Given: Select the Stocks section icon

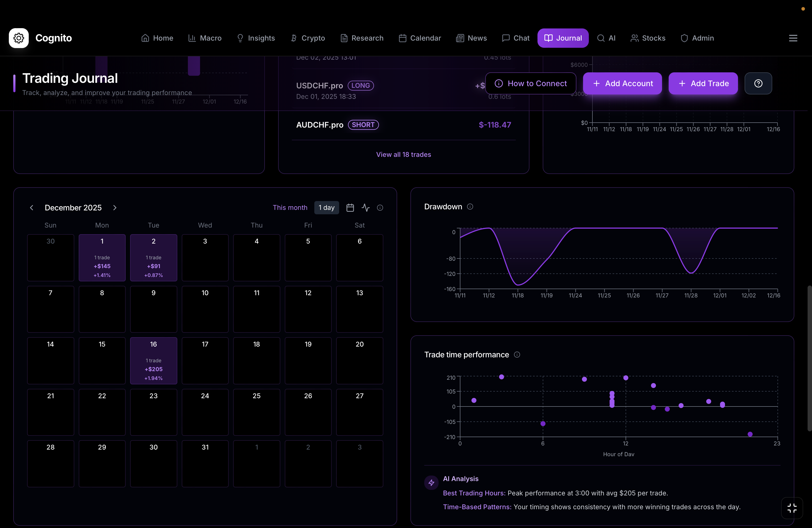Looking at the screenshot, I should (634, 38).
